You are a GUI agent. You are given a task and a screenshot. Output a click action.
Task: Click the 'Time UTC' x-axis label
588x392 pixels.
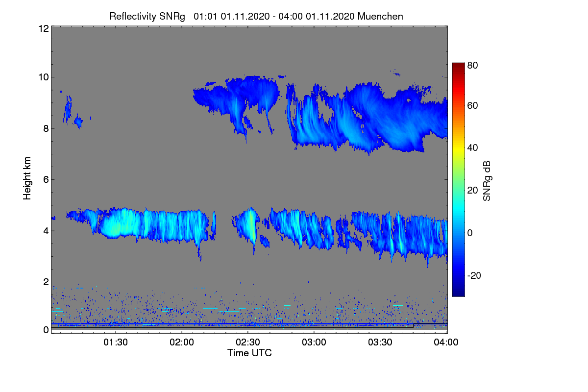249,353
